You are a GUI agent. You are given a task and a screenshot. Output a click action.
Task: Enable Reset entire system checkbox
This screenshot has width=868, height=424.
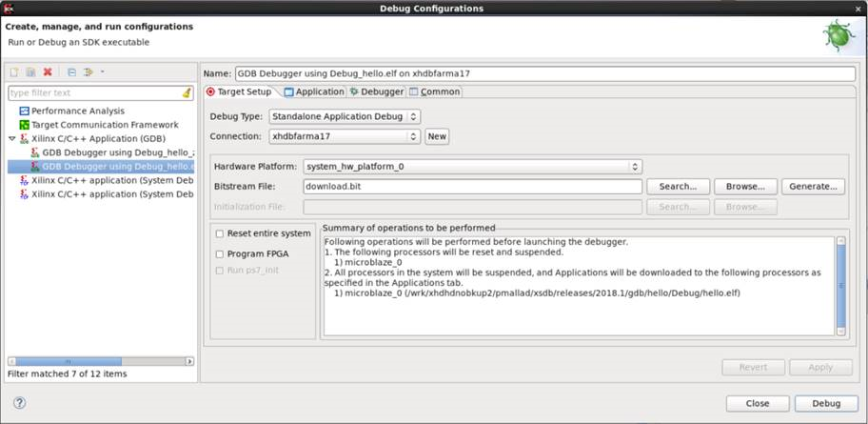[x=220, y=233]
